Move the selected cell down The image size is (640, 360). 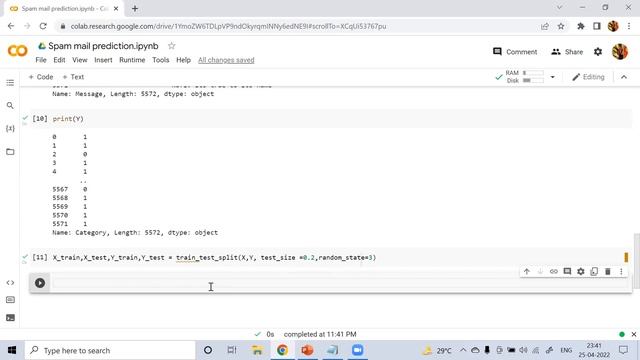540,271
